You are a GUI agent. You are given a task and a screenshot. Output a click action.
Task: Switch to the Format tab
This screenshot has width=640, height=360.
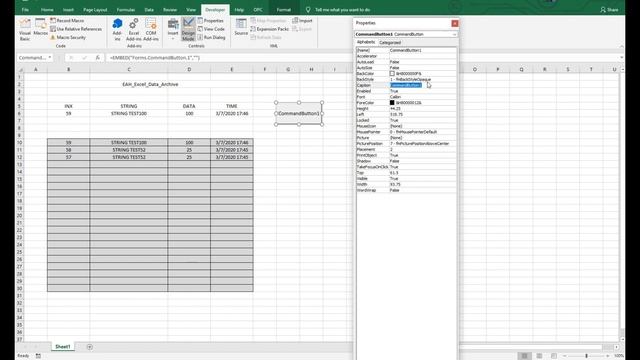point(284,9)
